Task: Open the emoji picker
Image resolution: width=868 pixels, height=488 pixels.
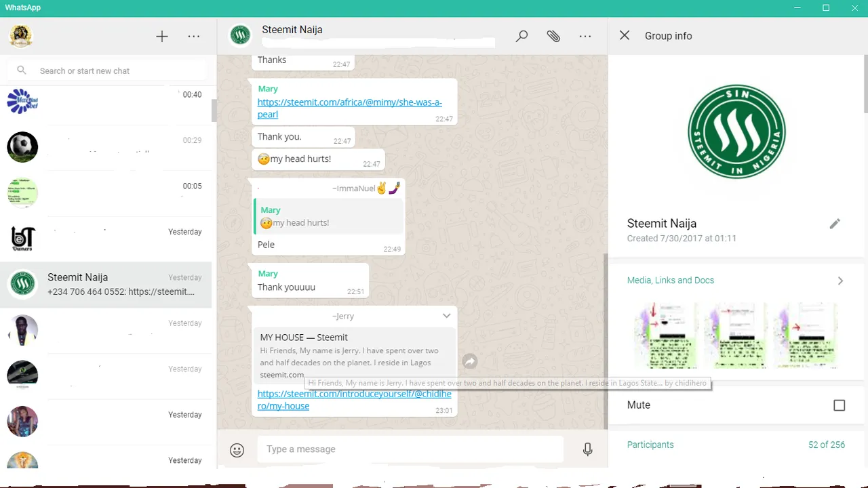Action: pos(237,450)
